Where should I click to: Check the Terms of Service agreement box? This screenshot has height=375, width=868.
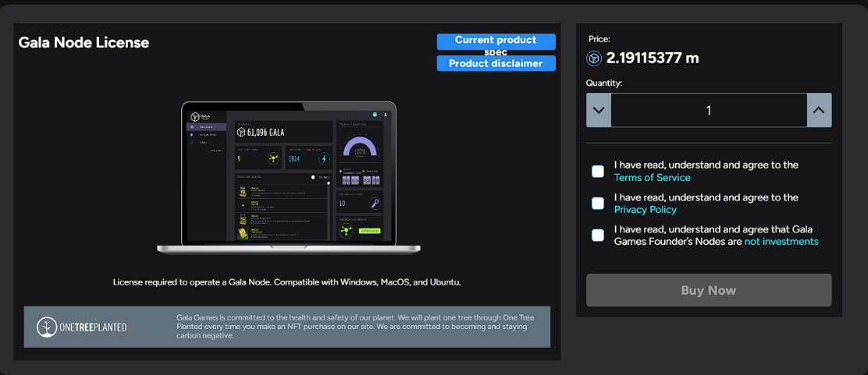pyautogui.click(x=598, y=172)
